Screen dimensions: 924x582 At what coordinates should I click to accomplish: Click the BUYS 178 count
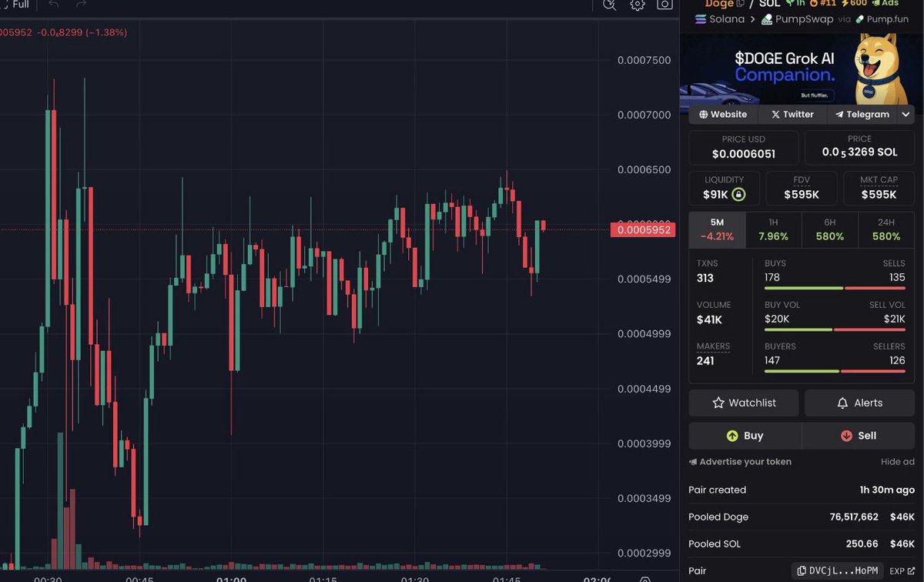772,277
